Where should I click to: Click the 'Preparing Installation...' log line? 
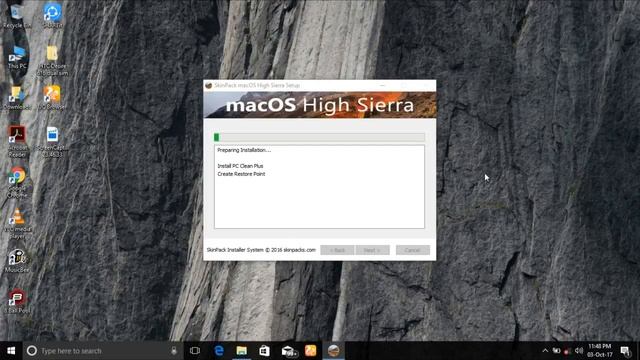point(244,150)
